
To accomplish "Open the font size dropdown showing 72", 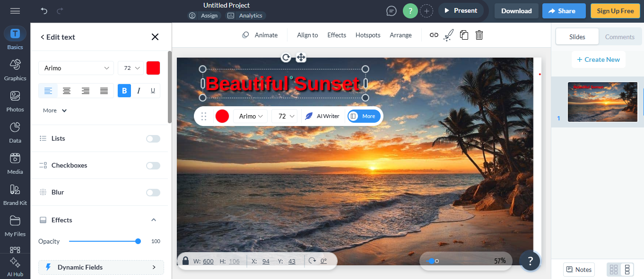I will 130,68.
